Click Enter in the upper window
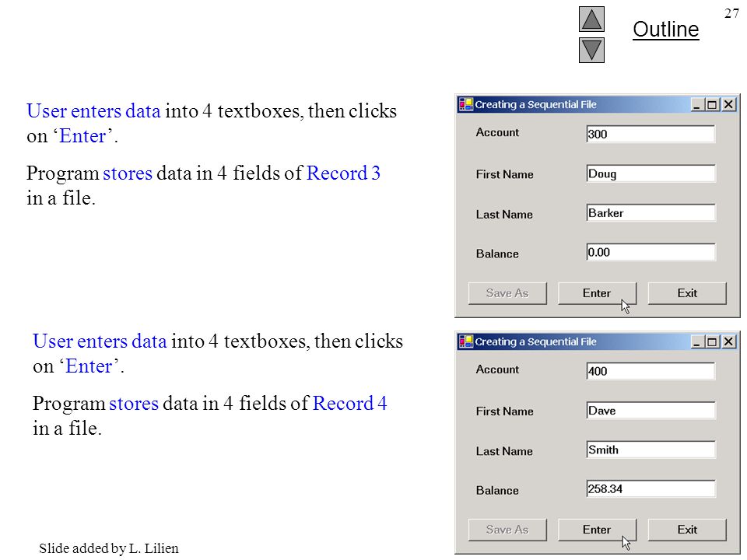Image resolution: width=747 pixels, height=560 pixels. pyautogui.click(x=597, y=293)
